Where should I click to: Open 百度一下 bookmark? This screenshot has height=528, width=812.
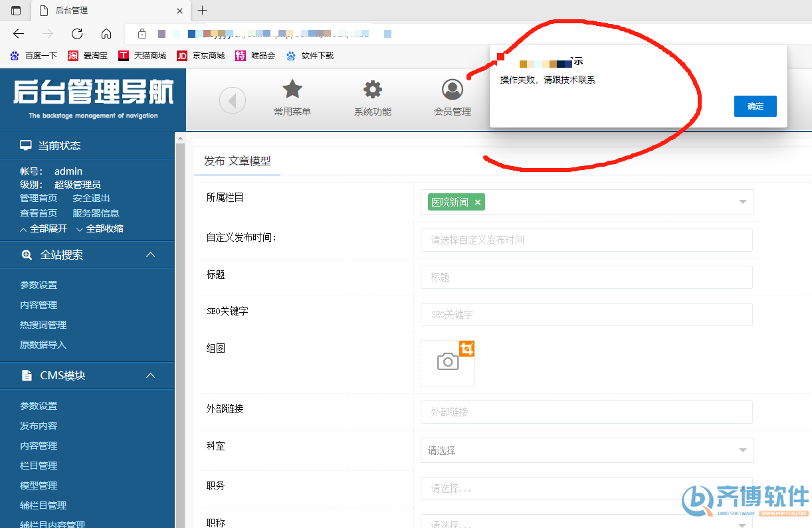click(34, 56)
